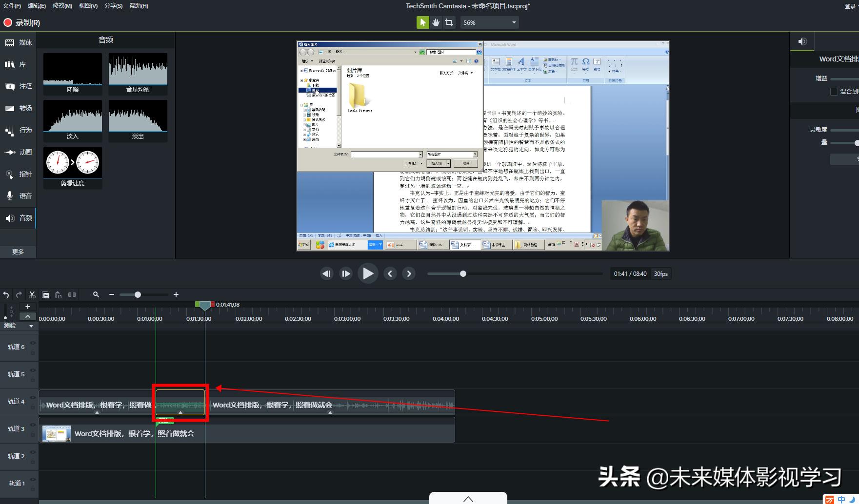859x504 pixels.
Task: Lock 轨道 3 with its padlock icon
Action: (x=33, y=434)
